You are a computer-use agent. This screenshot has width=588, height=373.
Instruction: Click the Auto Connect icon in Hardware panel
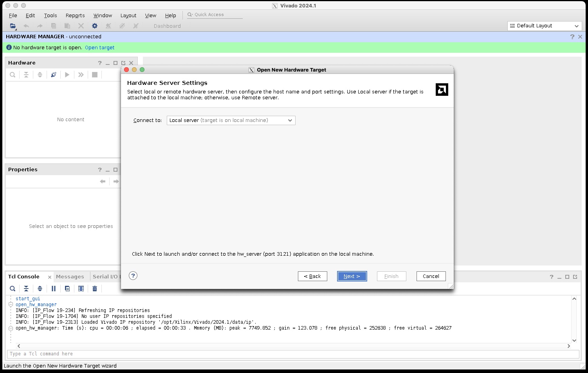54,75
